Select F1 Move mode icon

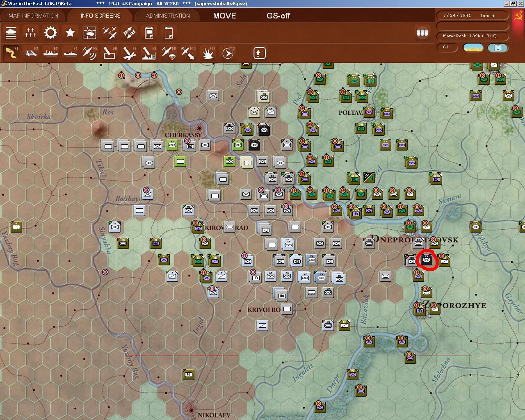[x=11, y=53]
